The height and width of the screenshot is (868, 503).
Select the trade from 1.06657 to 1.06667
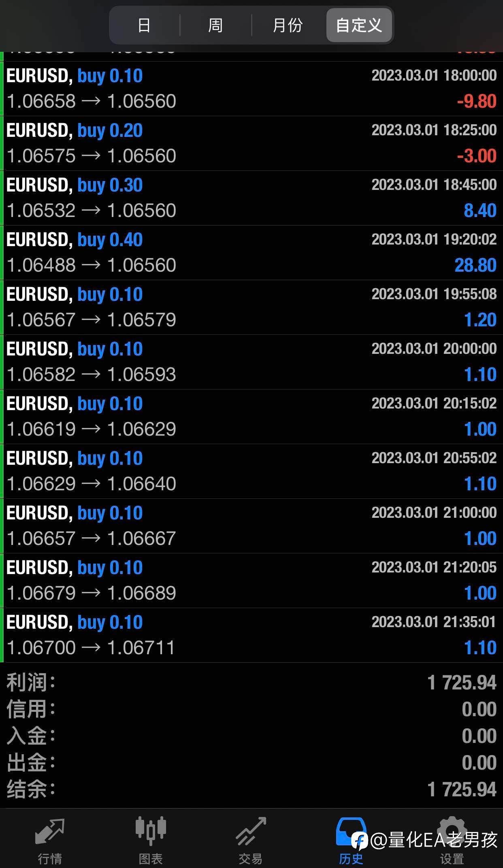(251, 526)
